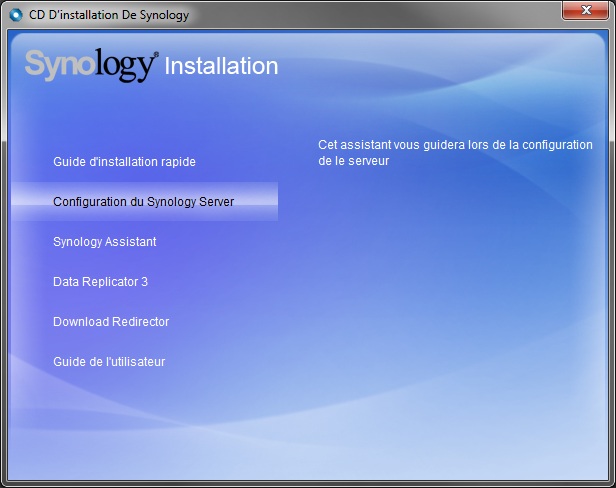Choose Download Redirector option
Screen dimensions: 616x488
111,322
